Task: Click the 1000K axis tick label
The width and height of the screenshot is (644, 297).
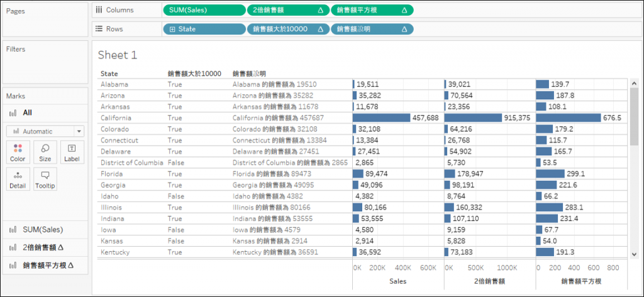Action: coord(506,267)
